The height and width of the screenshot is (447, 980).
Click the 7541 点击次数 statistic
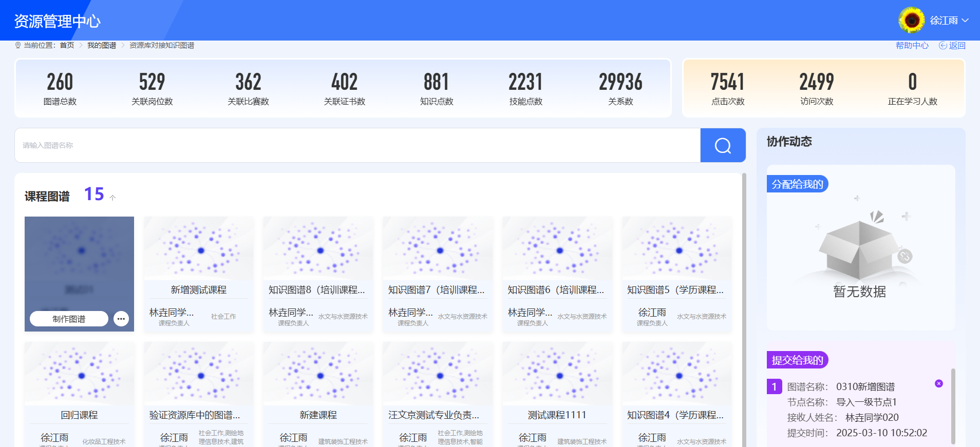click(x=728, y=88)
